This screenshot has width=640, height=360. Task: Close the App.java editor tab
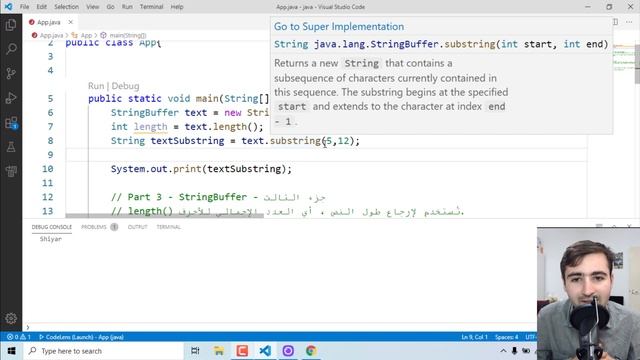pyautogui.click(x=71, y=22)
